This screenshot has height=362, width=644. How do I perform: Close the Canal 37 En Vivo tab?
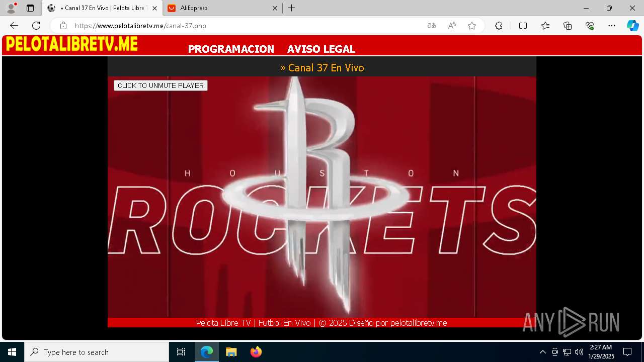tap(154, 8)
